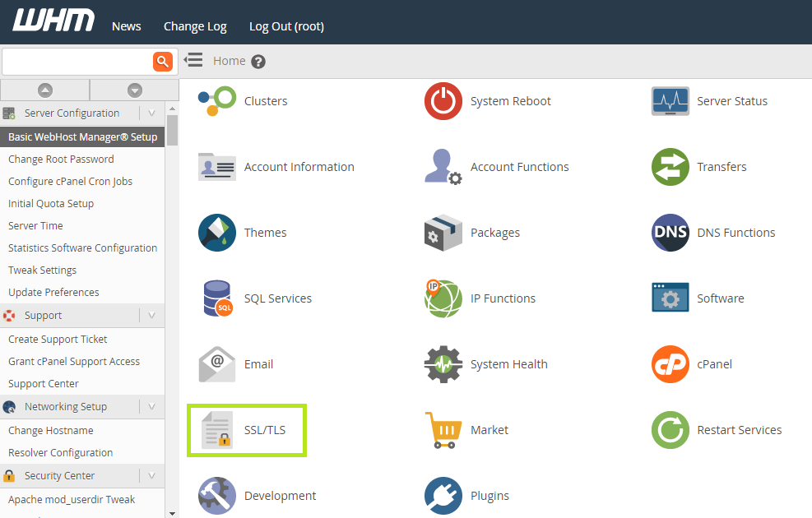Screen dimensions: 812x518
Task: Open the cPanel orange icon
Action: click(670, 364)
